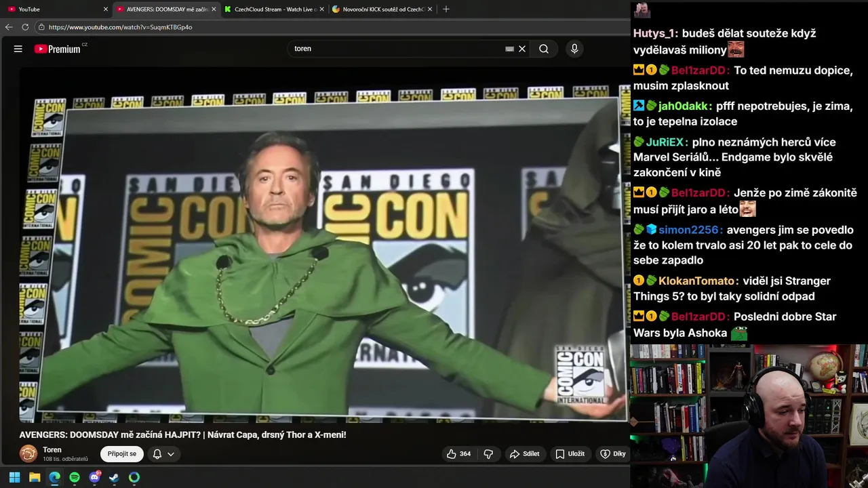The image size is (868, 488).
Task: Switch to the YouTube tab
Action: (x=57, y=9)
